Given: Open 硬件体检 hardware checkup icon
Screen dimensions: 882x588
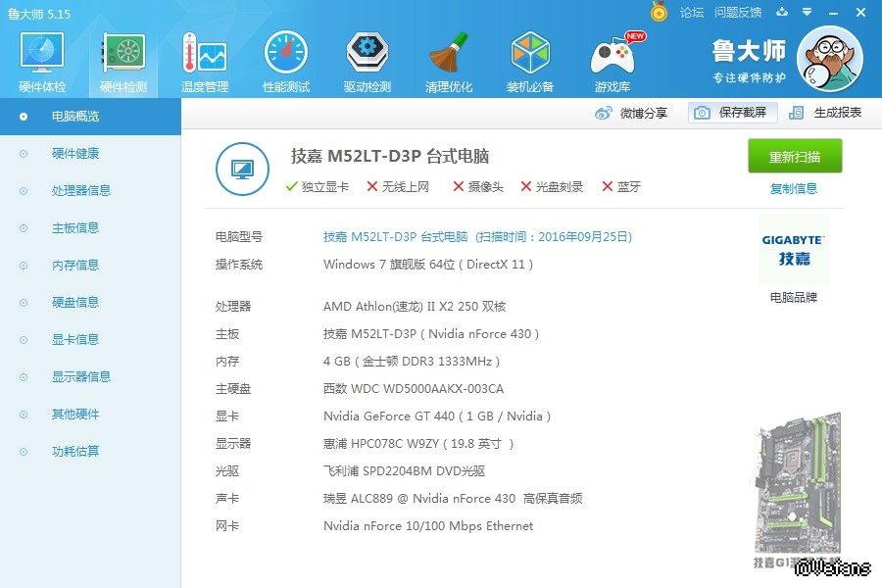Looking at the screenshot, I should pyautogui.click(x=42, y=61).
